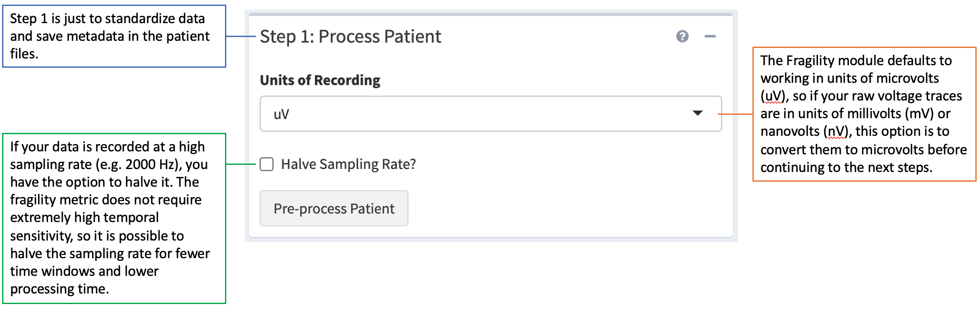Screen dimensions: 980x312
Task: Click the Step 1: Process Patient heading
Action: point(350,37)
